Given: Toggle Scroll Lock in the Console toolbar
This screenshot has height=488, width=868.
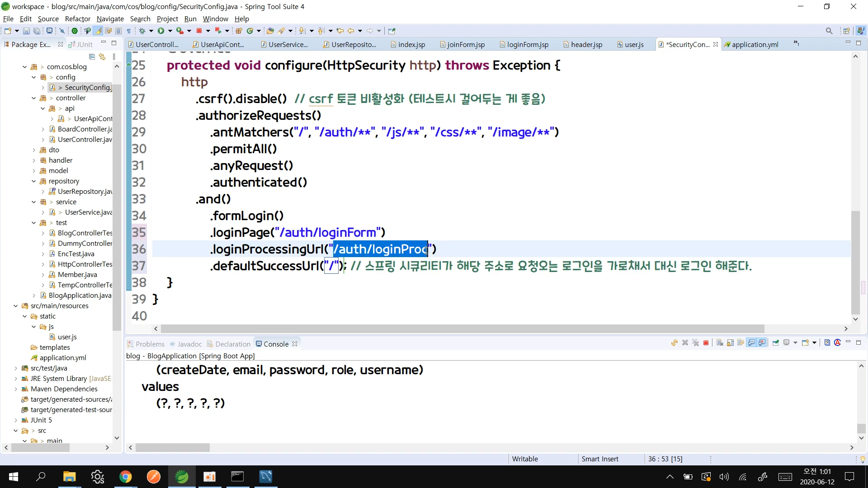Looking at the screenshot, I should tap(730, 343).
